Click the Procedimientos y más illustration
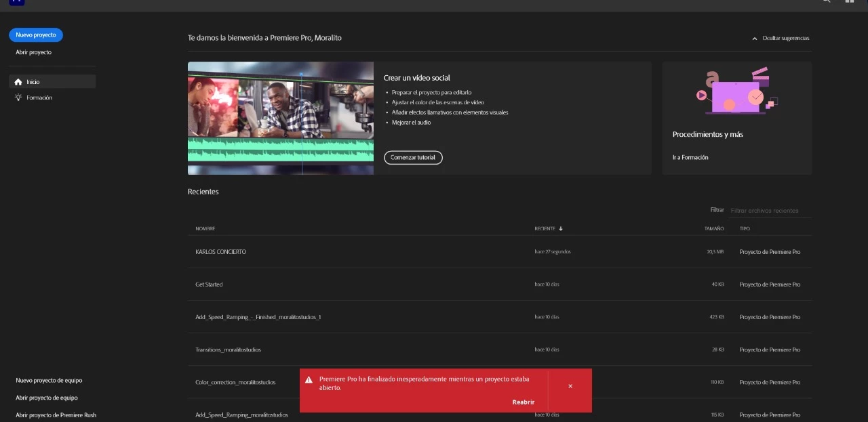 click(736, 91)
